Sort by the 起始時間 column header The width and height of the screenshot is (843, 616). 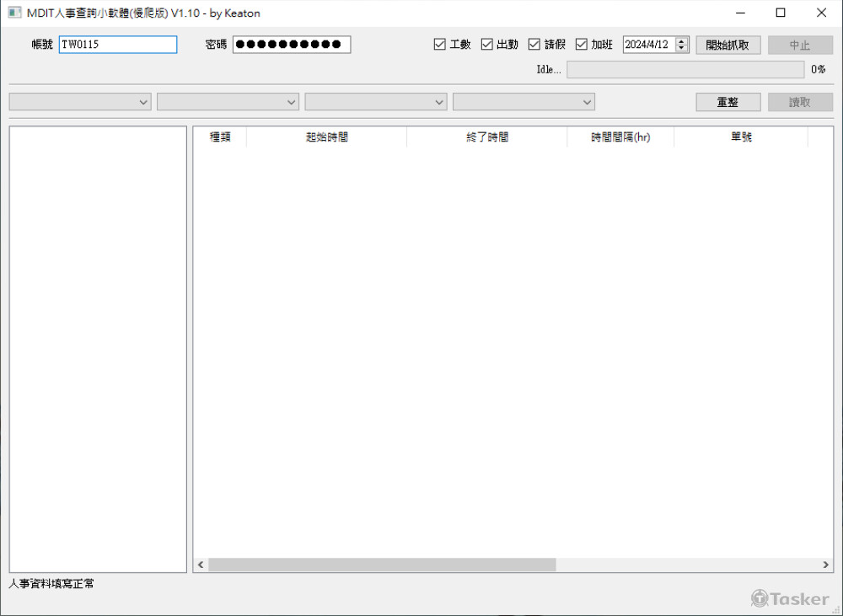pyautogui.click(x=326, y=137)
